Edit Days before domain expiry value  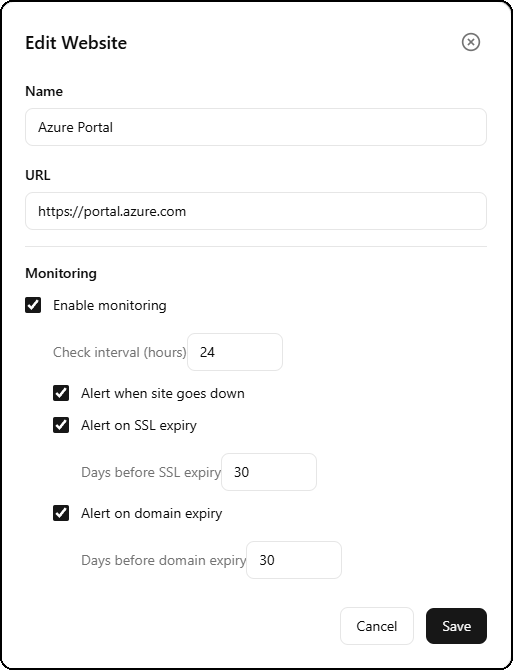(294, 560)
